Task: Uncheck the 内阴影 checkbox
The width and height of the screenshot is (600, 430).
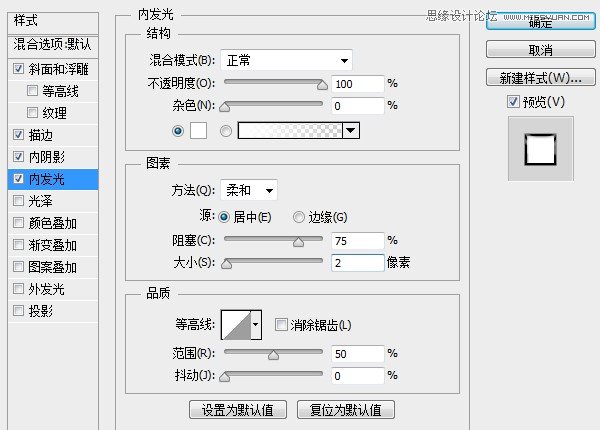Action: point(18,156)
